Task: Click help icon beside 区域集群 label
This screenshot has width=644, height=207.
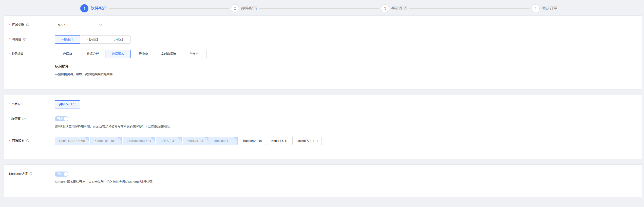Action: point(28,25)
